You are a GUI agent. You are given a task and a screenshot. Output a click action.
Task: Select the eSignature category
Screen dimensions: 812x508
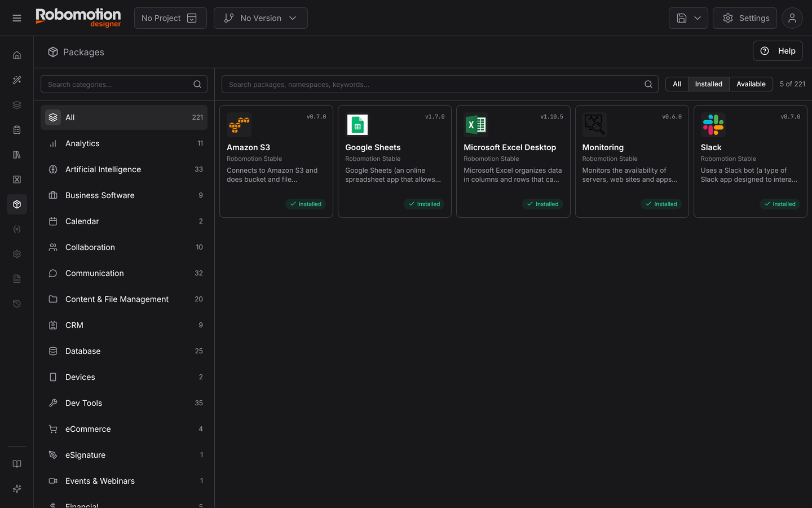[x=124, y=455]
